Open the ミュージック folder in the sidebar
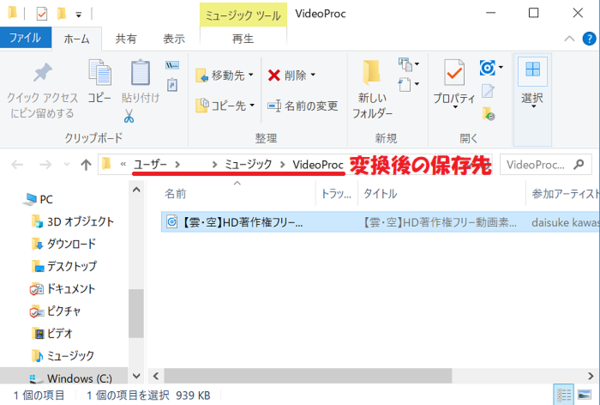600x405 pixels. [63, 356]
